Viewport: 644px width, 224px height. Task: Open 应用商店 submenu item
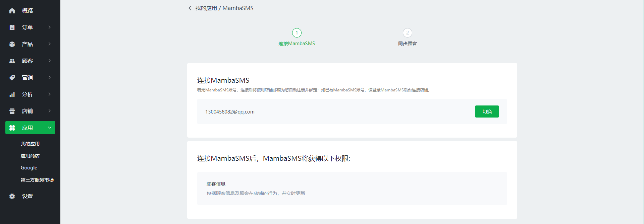tap(30, 156)
